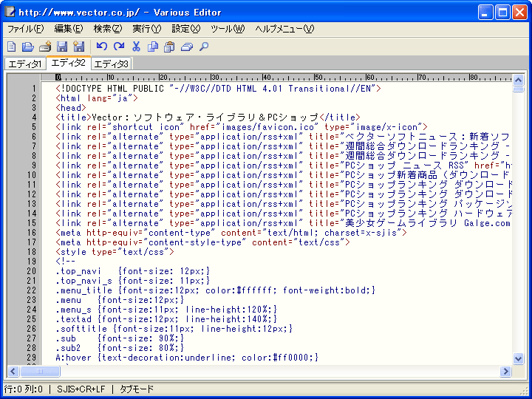This screenshot has height=399, width=532.
Task: Click the window resize grip in status bar
Action: [524, 391]
